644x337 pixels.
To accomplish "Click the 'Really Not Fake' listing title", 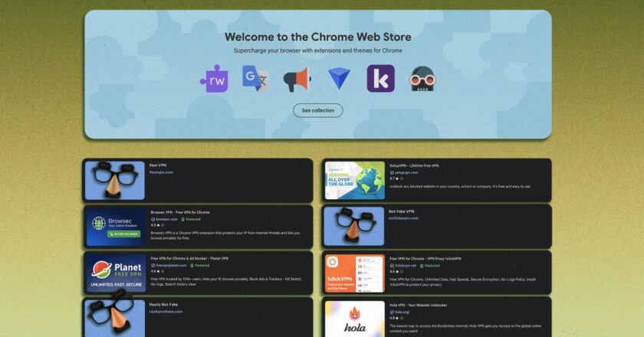I will [x=163, y=305].
